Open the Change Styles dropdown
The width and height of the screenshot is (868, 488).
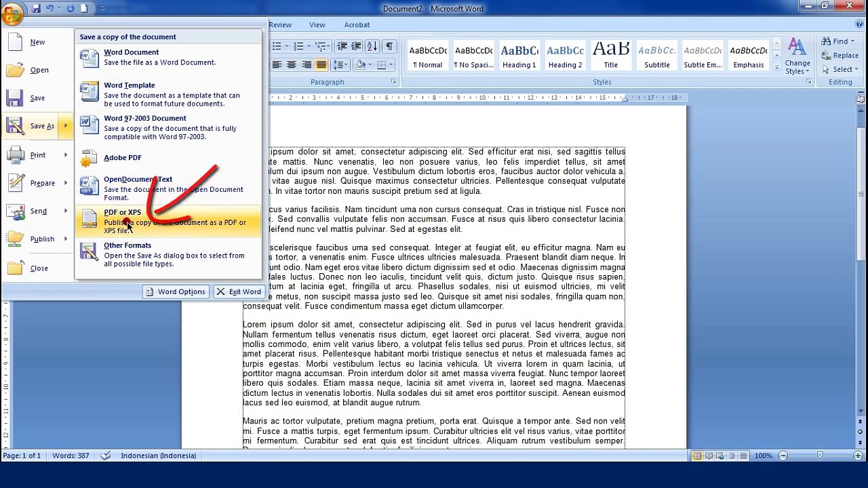click(797, 57)
